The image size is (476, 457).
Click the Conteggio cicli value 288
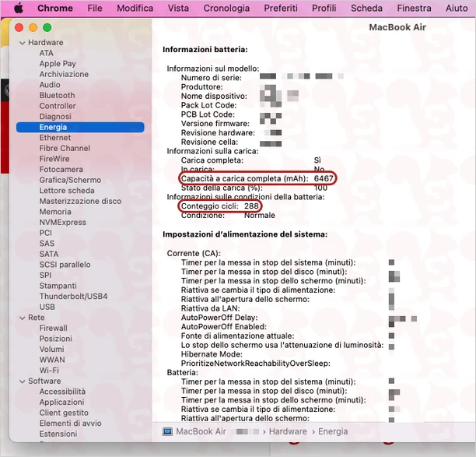point(251,206)
